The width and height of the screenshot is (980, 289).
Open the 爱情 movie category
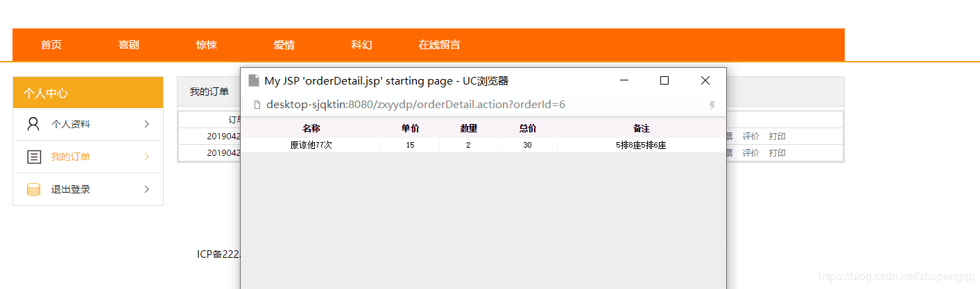point(284,45)
